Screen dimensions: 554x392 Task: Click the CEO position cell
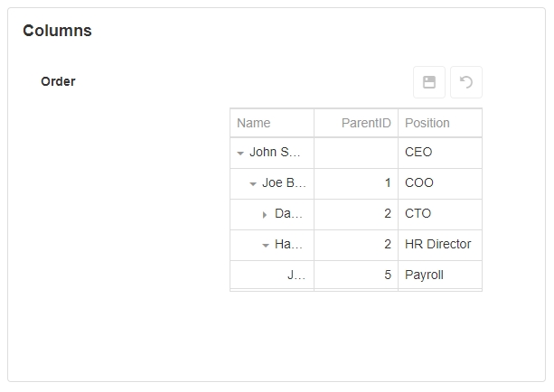(418, 152)
